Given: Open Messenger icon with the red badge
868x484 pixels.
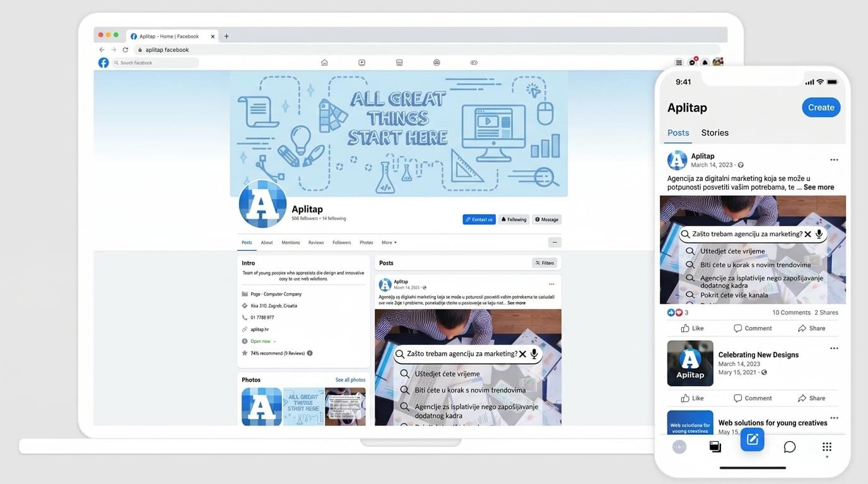Looking at the screenshot, I should coord(693,62).
